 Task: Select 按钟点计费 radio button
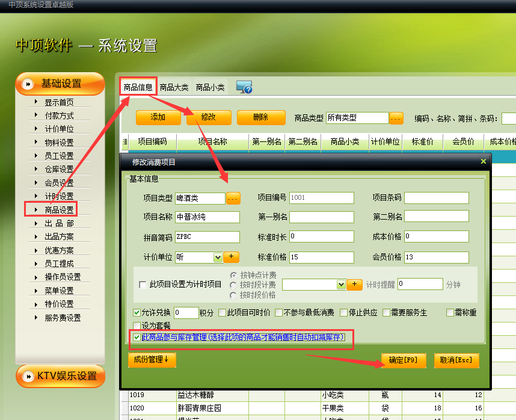click(233, 275)
